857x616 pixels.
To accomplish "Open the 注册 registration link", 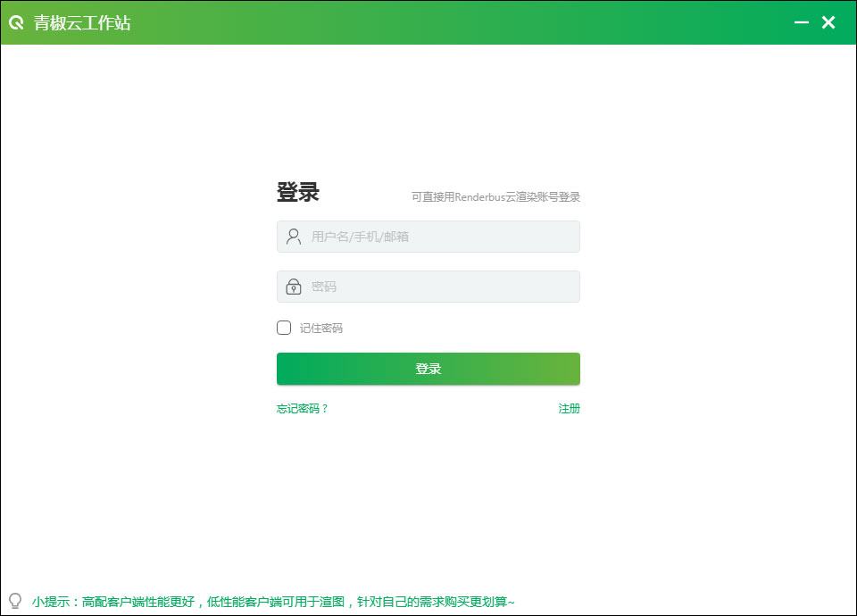I will coord(570,408).
